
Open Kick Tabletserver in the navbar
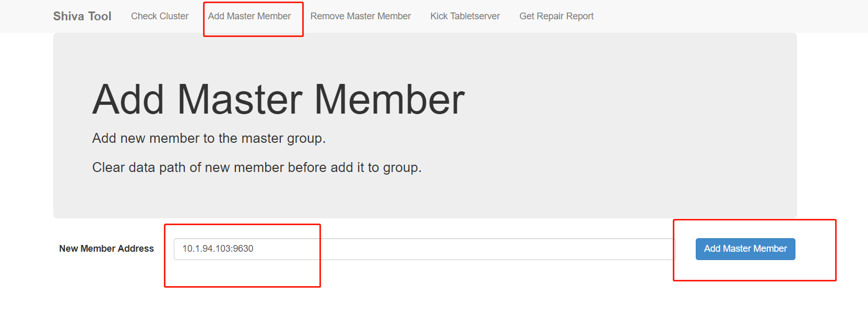pyautogui.click(x=465, y=16)
